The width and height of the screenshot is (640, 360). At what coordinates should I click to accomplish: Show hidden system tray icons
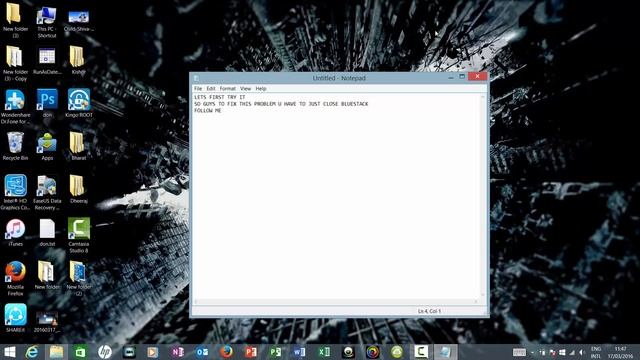(532, 352)
